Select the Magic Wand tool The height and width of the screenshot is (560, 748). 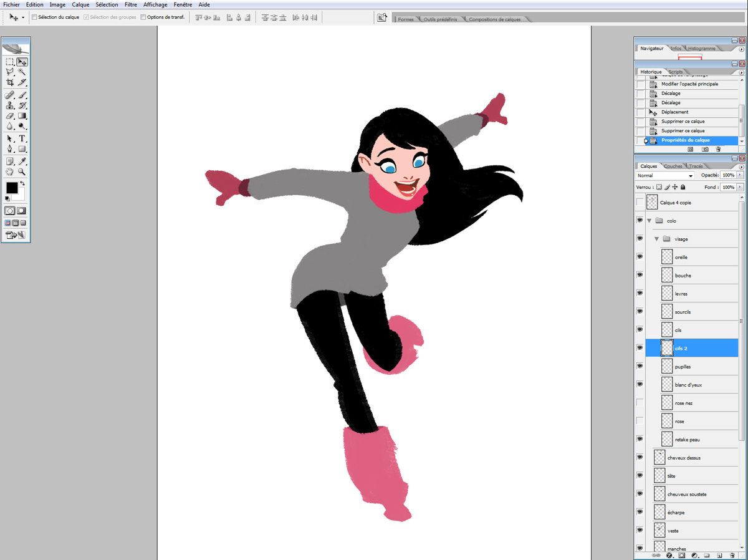[x=22, y=72]
